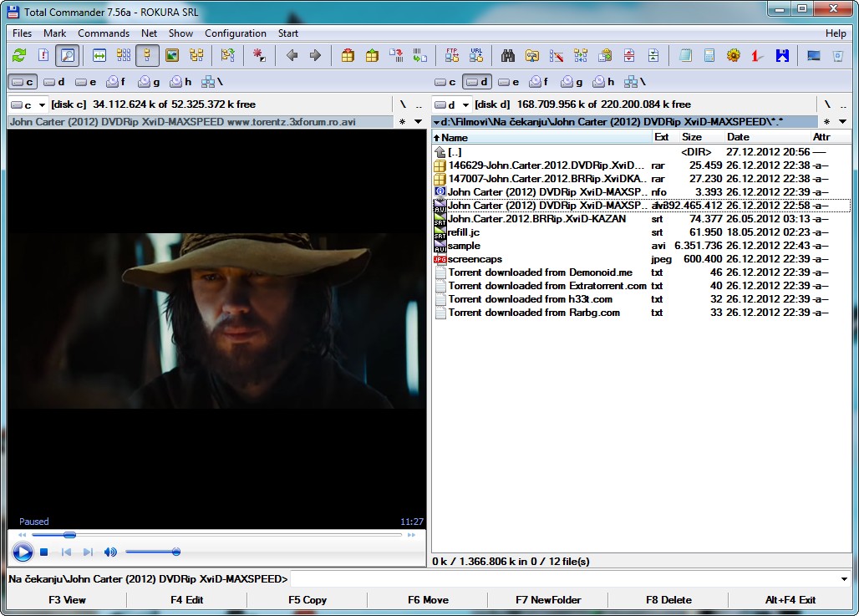
Task: Open Recycle Bin toolbar icon
Action: [x=837, y=55]
